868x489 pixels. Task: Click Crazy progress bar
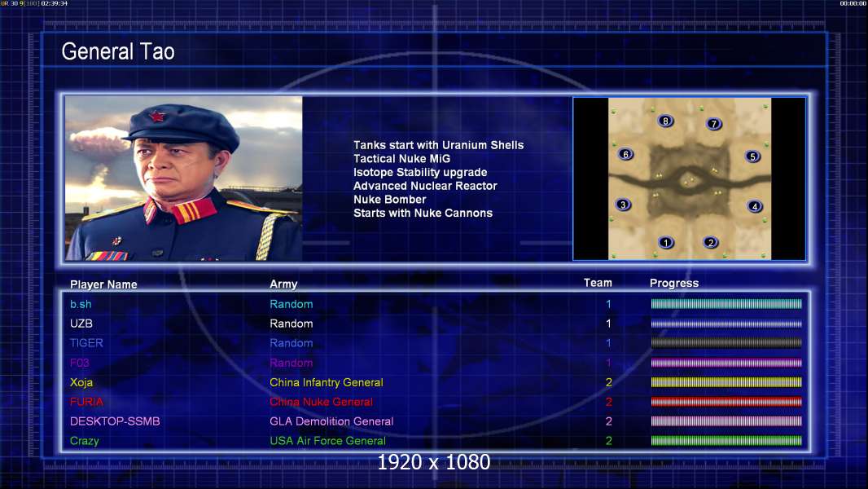click(726, 441)
